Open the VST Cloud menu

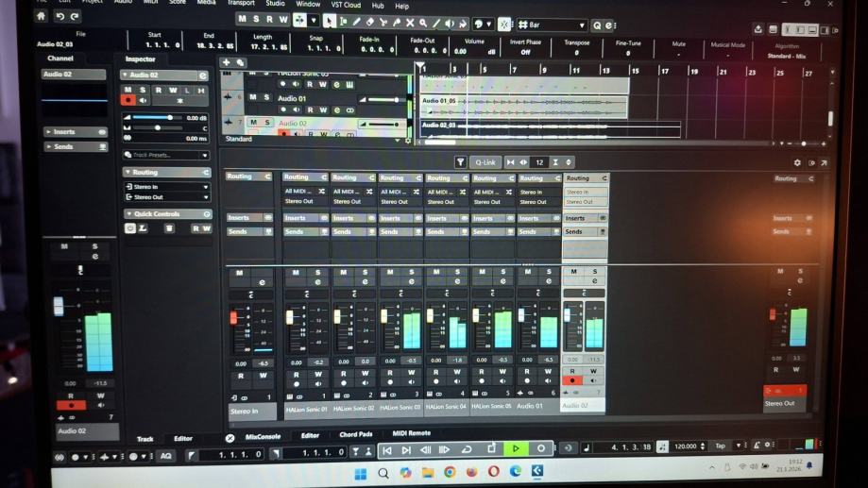[346, 5]
